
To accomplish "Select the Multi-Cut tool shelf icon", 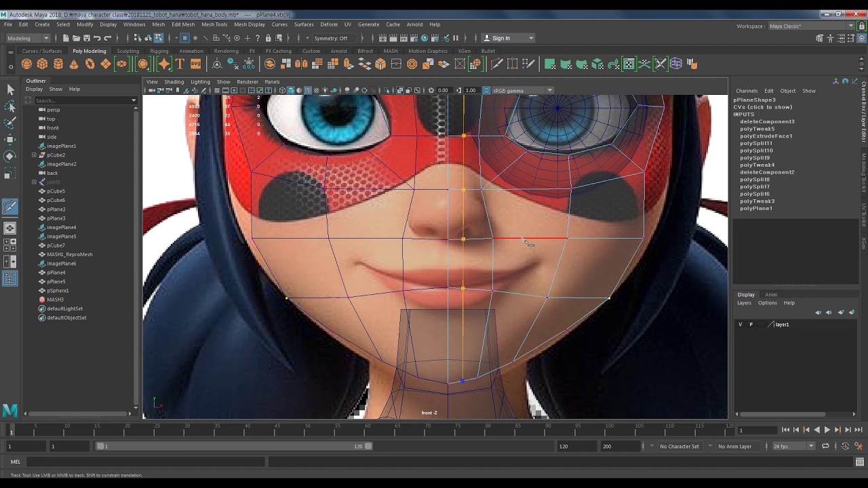I will point(496,64).
